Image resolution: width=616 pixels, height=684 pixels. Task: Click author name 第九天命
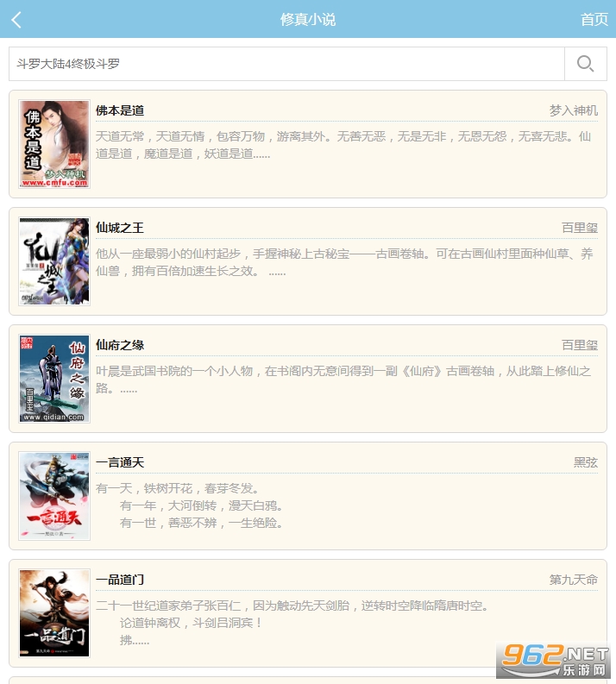point(573,580)
